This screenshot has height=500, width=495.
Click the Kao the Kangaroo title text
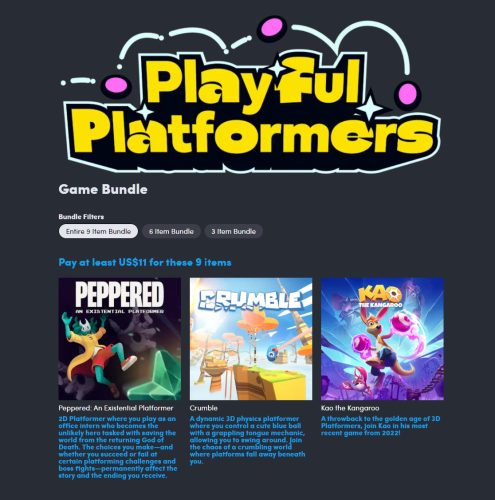[350, 408]
